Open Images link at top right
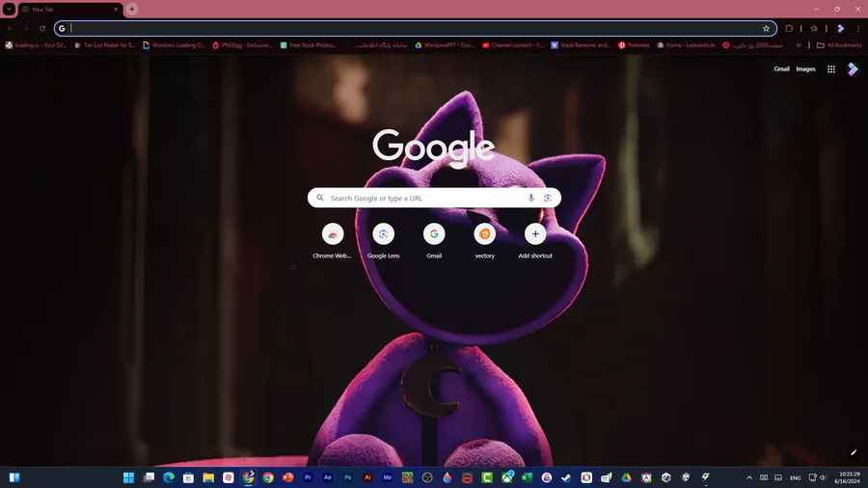Viewport: 868px width, 488px height. (x=805, y=69)
